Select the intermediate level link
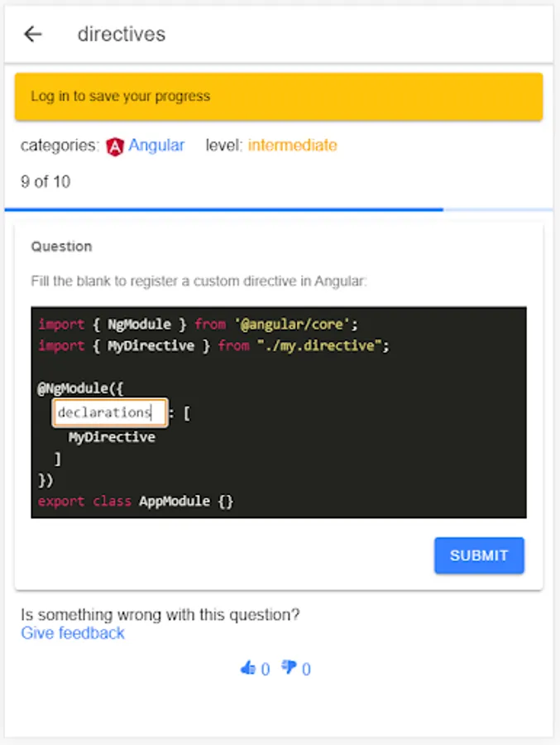560x745 pixels. [293, 145]
